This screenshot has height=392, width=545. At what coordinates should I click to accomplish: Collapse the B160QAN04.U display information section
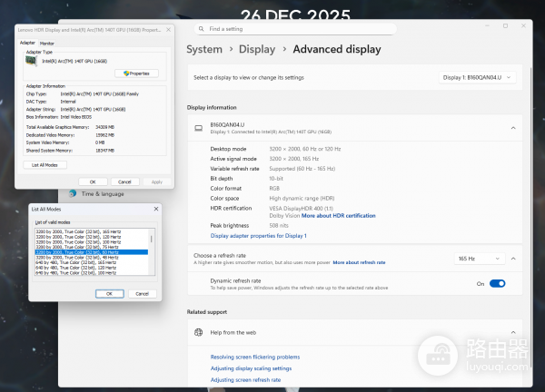[513, 128]
